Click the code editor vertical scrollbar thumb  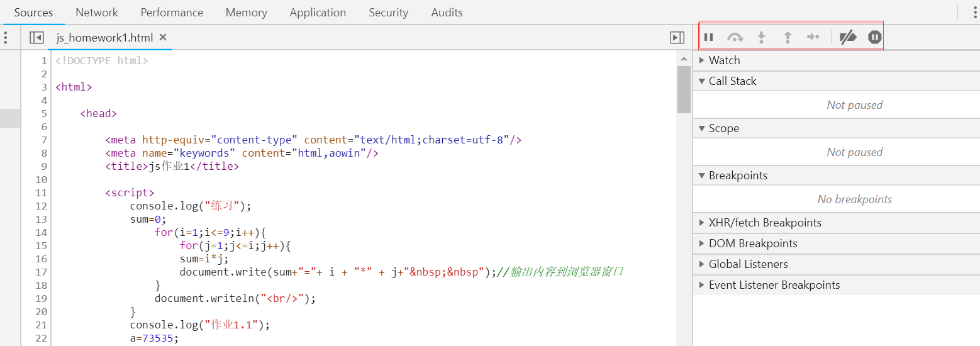click(684, 88)
